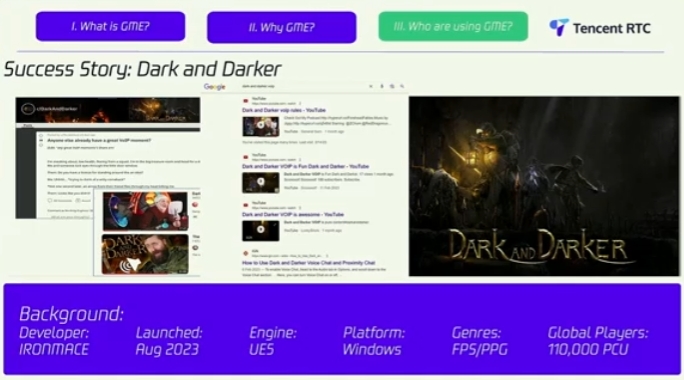Clear the Google search box with X
This screenshot has height=380, width=684.
coord(371,86)
